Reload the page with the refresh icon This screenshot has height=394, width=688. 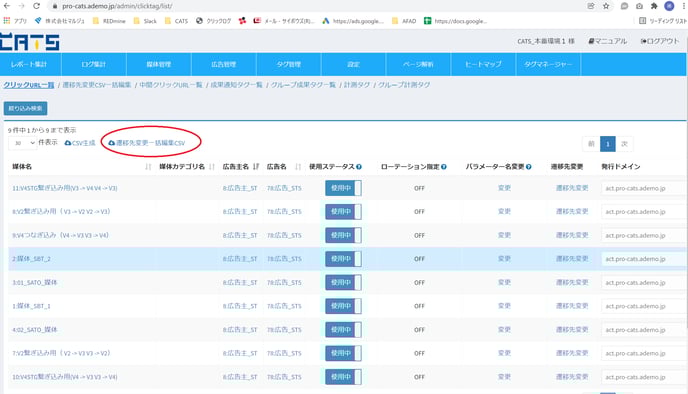(36, 6)
